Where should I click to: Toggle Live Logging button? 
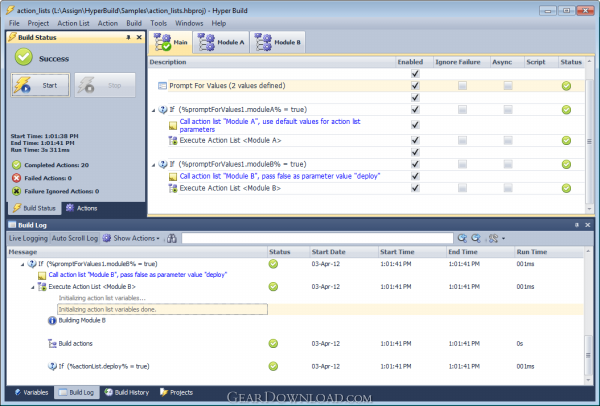(28, 238)
